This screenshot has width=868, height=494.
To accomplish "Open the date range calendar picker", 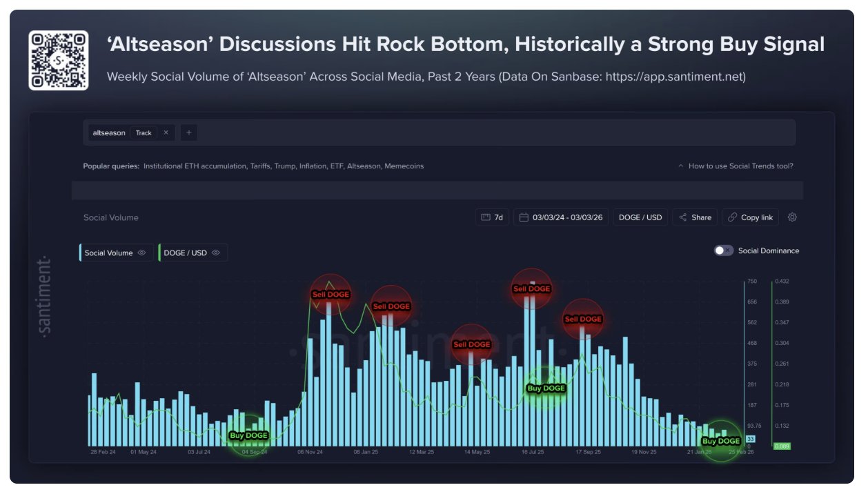I will (560, 217).
